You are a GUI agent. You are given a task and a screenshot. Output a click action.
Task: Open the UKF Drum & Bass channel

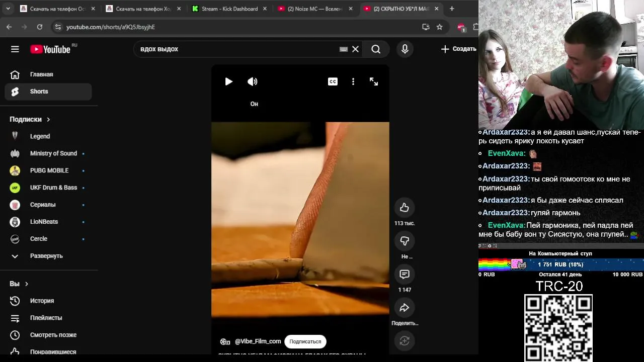pyautogui.click(x=48, y=188)
